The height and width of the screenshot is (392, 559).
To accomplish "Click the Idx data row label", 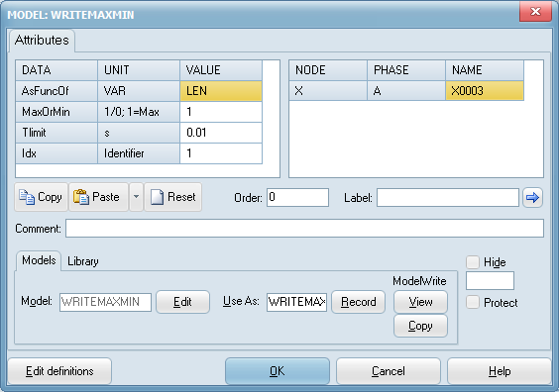I will pos(56,153).
